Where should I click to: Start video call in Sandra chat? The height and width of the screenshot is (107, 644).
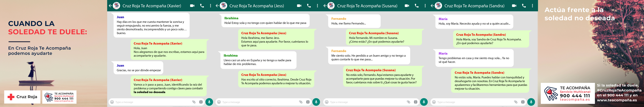[x=514, y=6]
